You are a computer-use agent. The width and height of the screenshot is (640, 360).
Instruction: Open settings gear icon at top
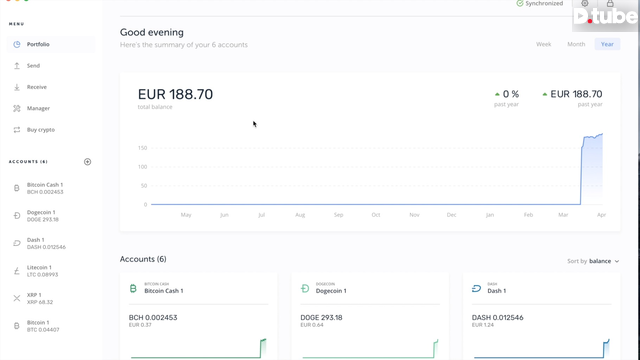point(585,3)
